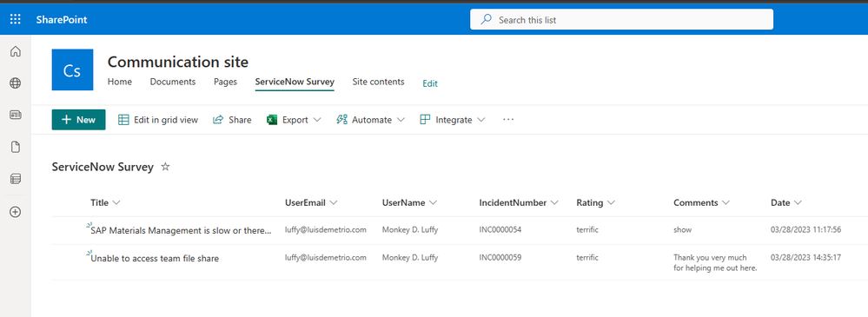Open the news feed icon in left rail
This screenshot has width=868, height=317.
(x=16, y=115)
